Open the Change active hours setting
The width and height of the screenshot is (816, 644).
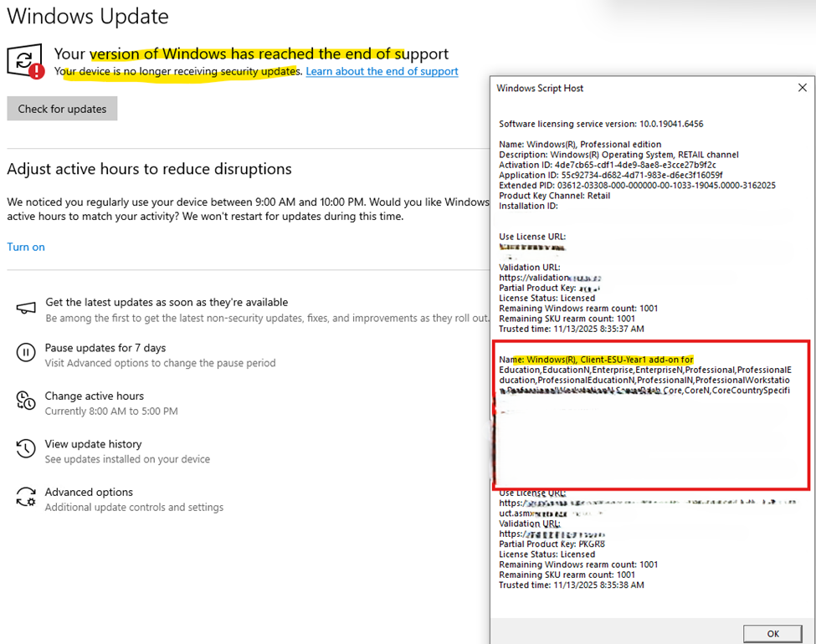click(x=95, y=396)
